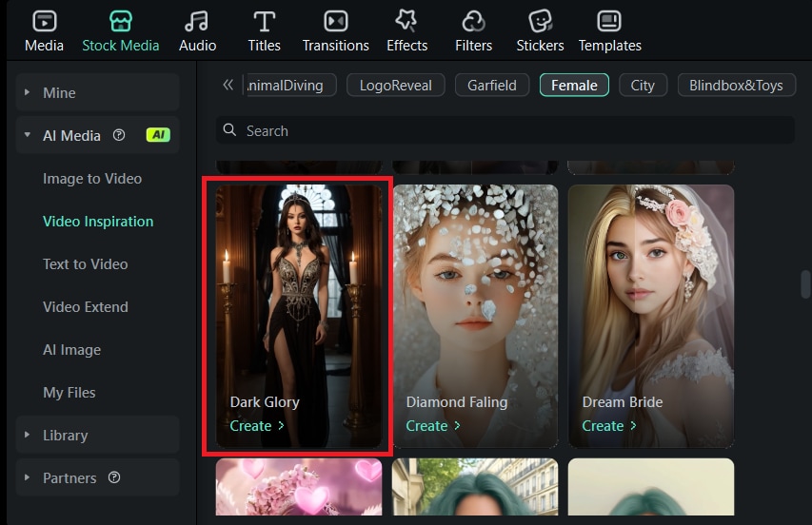The image size is (812, 525).
Task: Open the Templates icon
Action: pyautogui.click(x=609, y=22)
